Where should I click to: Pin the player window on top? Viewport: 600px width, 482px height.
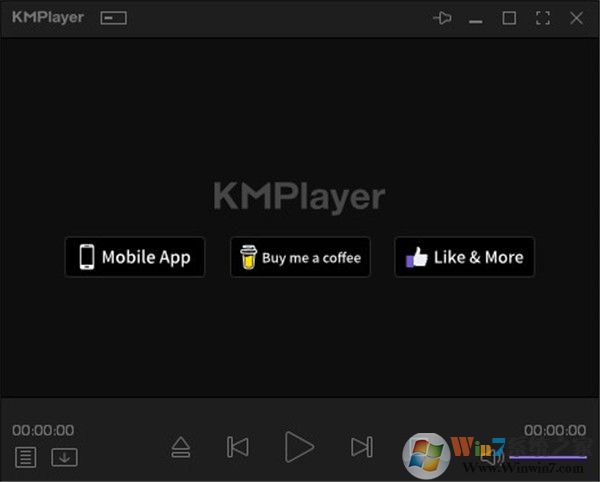442,18
